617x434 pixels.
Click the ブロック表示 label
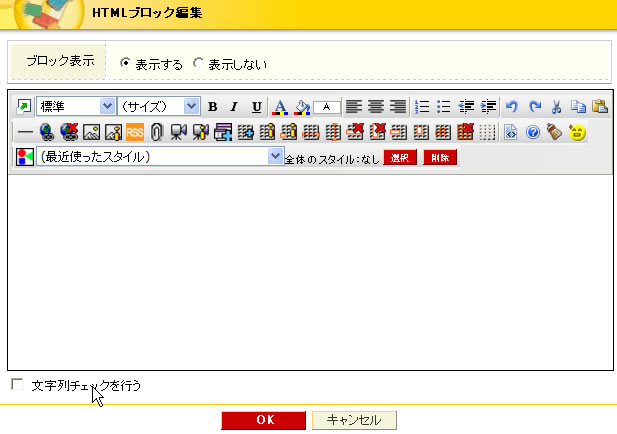coord(60,61)
